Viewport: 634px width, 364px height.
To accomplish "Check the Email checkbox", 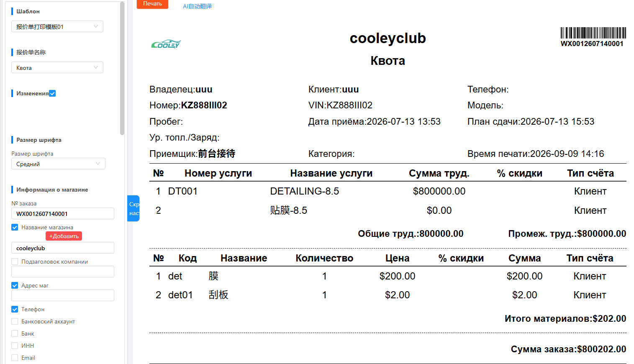I will click(15, 358).
